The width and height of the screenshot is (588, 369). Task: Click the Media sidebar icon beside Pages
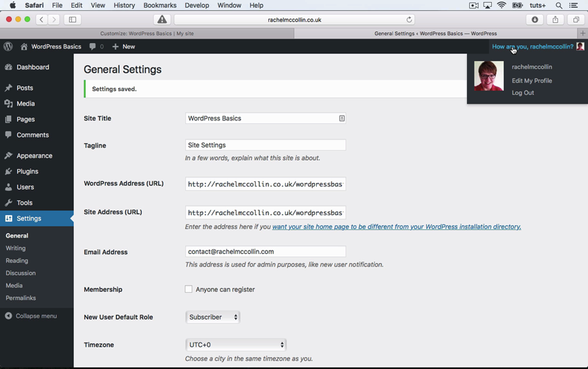pos(8,104)
